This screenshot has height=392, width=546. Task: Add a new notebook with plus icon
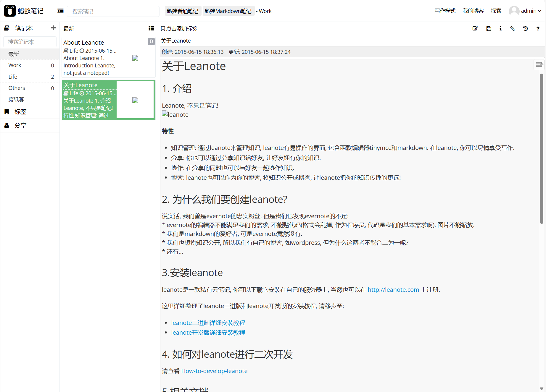(x=53, y=28)
